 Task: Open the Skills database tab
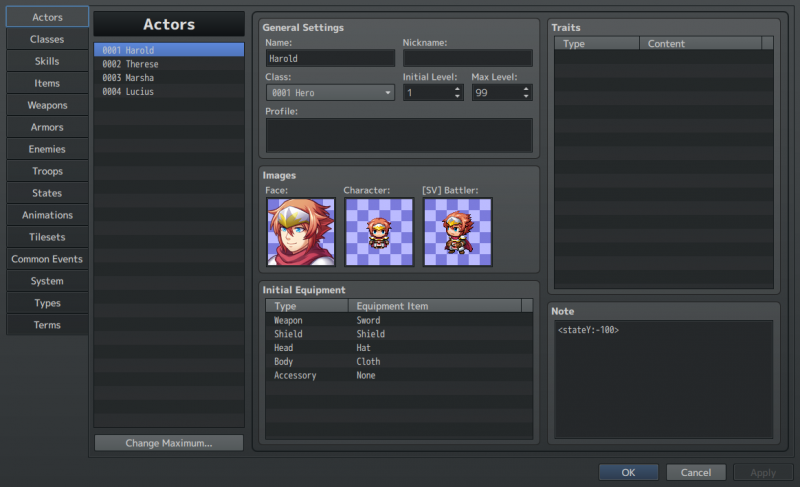[x=47, y=61]
